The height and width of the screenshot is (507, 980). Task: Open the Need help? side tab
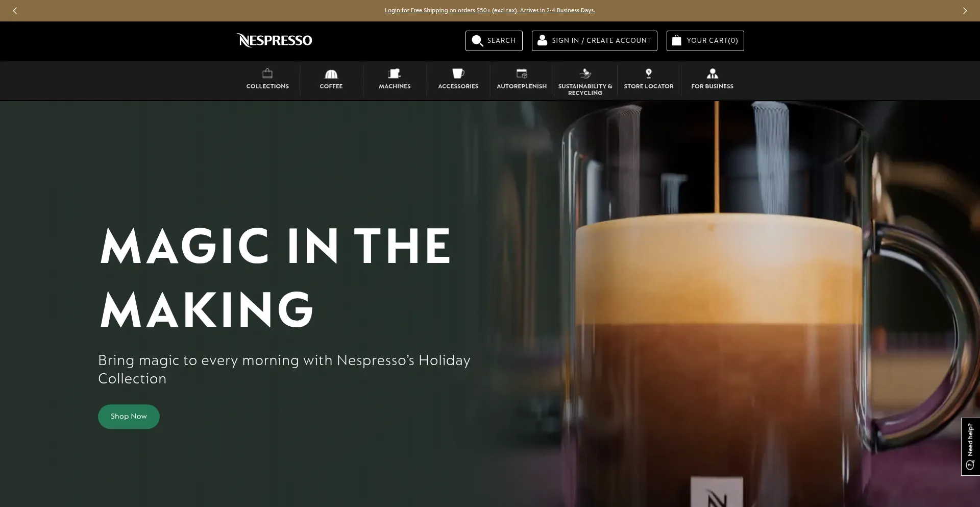[x=970, y=447]
